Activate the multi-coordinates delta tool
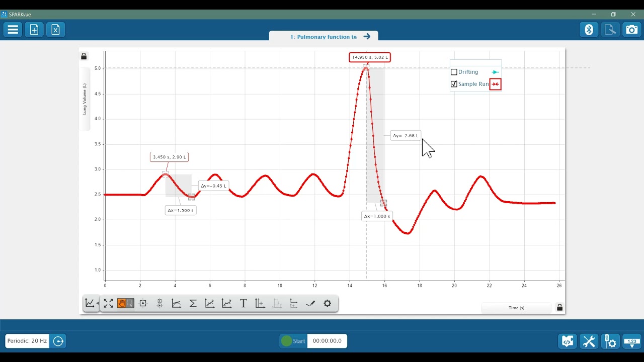The image size is (644, 362). (x=159, y=303)
